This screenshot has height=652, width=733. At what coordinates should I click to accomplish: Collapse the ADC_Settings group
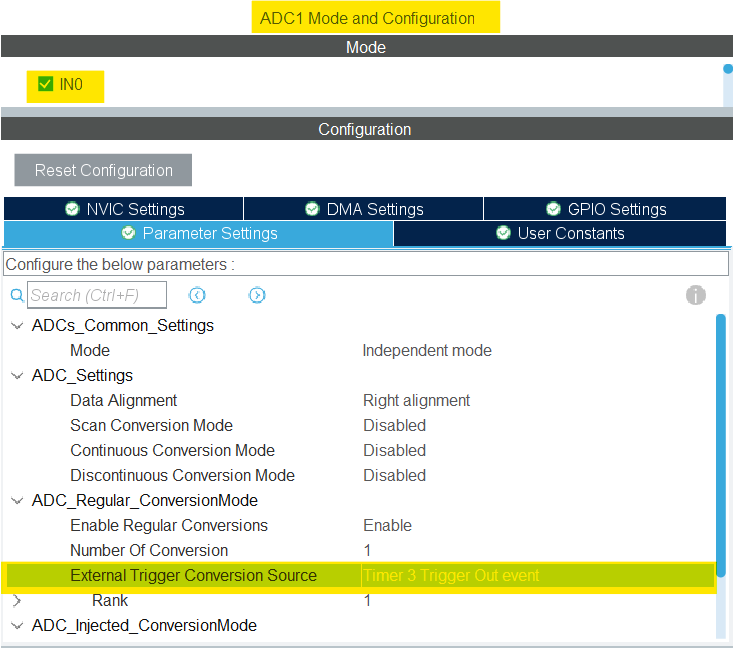pyautogui.click(x=17, y=375)
